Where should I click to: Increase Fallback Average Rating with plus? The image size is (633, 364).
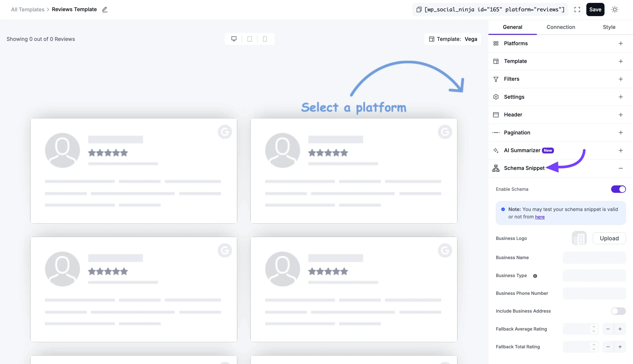[x=620, y=329]
